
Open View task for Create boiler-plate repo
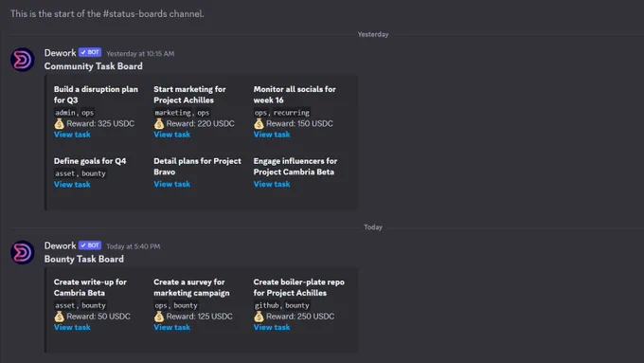pos(272,327)
